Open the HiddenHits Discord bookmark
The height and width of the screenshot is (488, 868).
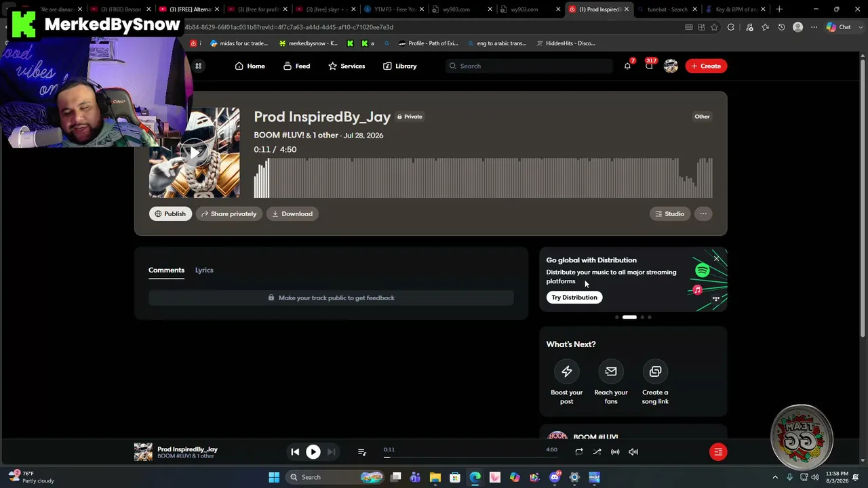click(x=566, y=43)
